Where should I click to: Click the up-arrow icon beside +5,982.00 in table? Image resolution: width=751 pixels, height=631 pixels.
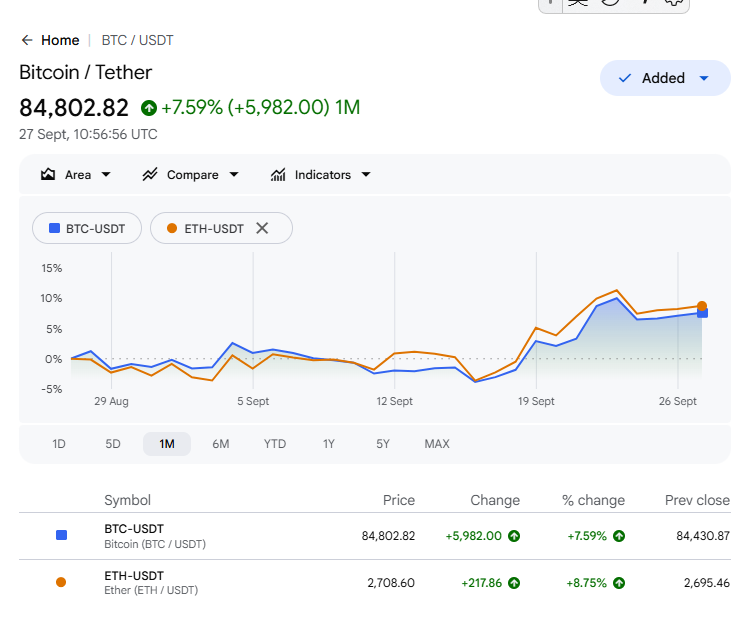(514, 536)
